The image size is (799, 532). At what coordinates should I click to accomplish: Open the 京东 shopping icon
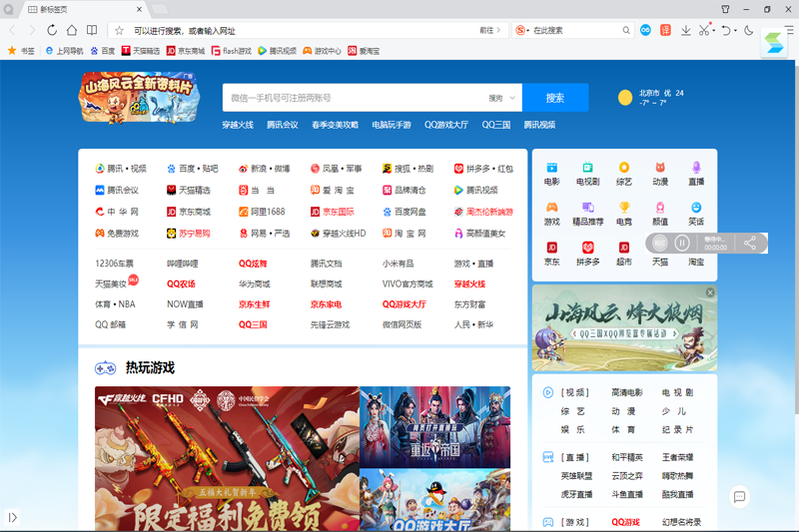pos(552,255)
